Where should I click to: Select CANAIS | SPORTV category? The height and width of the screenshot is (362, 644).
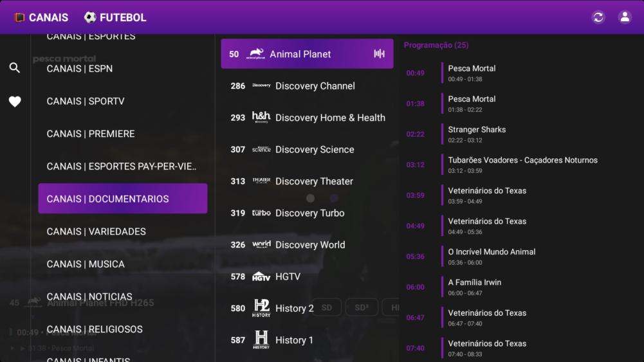[x=123, y=101]
